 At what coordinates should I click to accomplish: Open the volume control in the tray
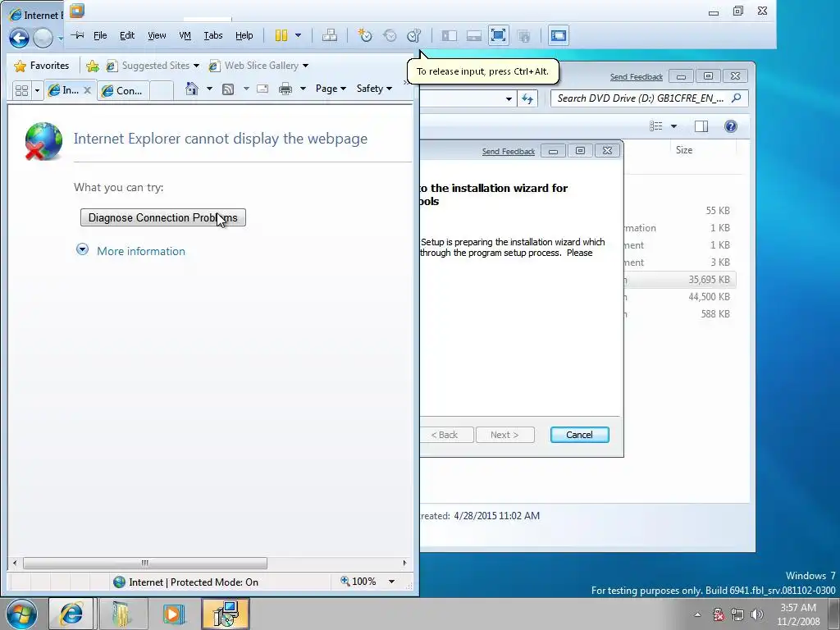click(757, 614)
